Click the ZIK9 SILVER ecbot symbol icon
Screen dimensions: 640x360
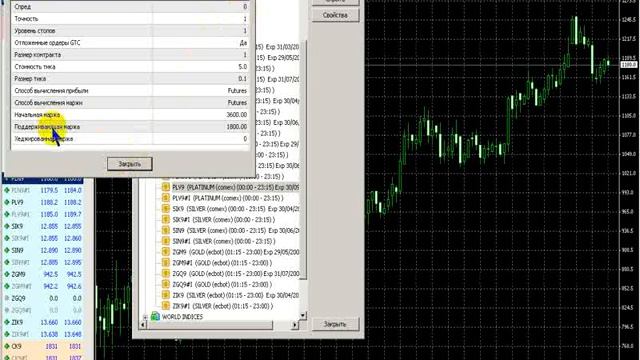click(x=165, y=295)
